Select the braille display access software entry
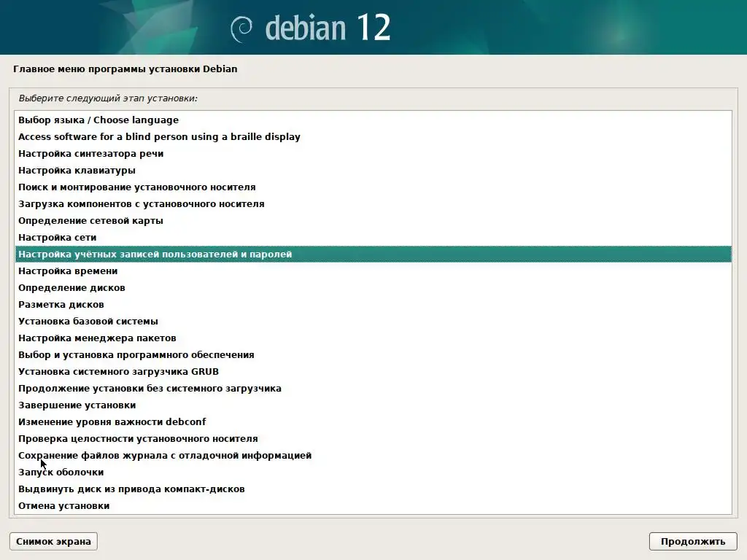The image size is (747, 560). [373, 136]
